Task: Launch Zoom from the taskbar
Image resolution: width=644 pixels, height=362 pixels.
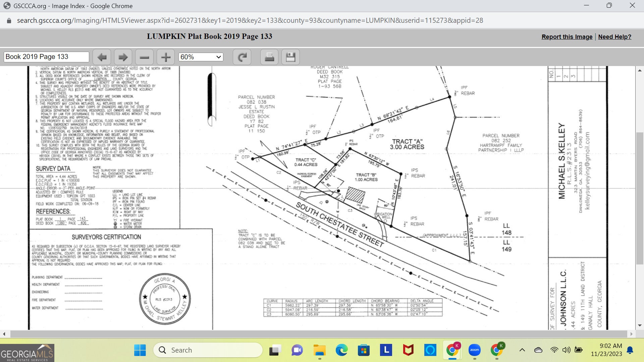Action: [x=474, y=350]
